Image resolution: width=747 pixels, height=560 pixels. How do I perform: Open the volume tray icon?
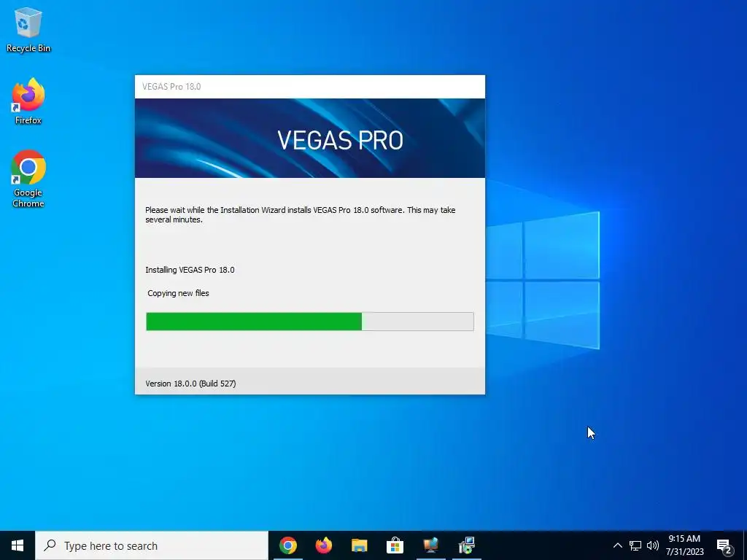click(653, 545)
